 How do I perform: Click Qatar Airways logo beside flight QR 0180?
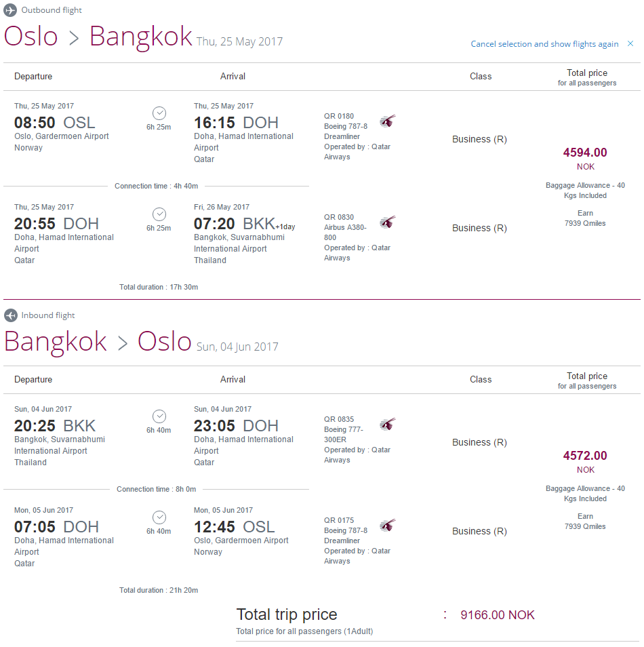click(387, 121)
